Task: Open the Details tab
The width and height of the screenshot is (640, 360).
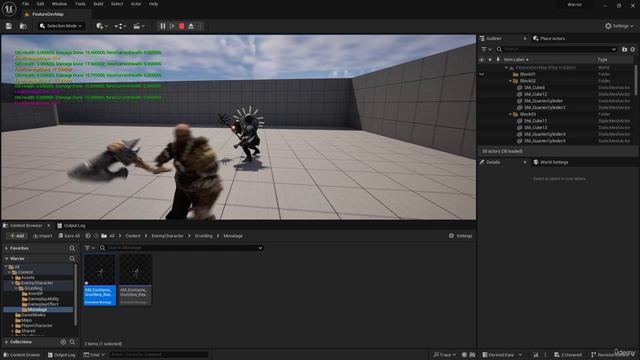Action: (493, 162)
